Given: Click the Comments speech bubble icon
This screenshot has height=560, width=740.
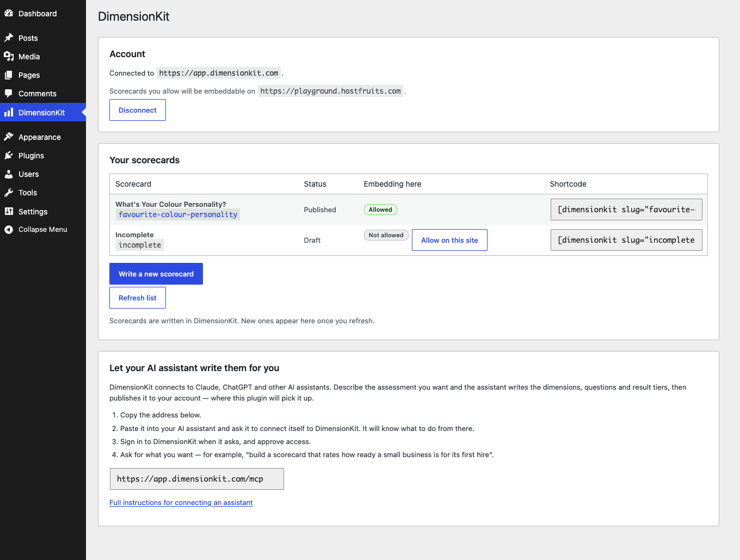Looking at the screenshot, I should (9, 93).
